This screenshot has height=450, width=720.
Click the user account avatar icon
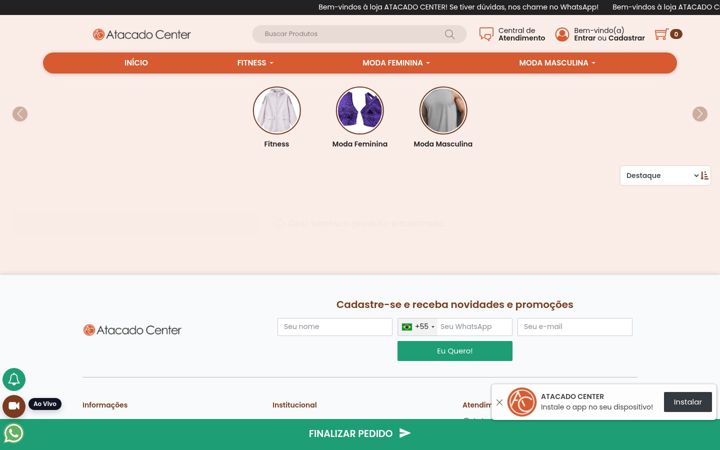562,34
